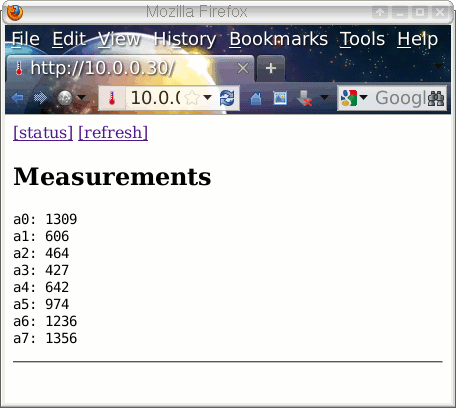Open dropdown arrow next to globe icon
Viewport: 456px width, 408px height.
click(x=82, y=97)
